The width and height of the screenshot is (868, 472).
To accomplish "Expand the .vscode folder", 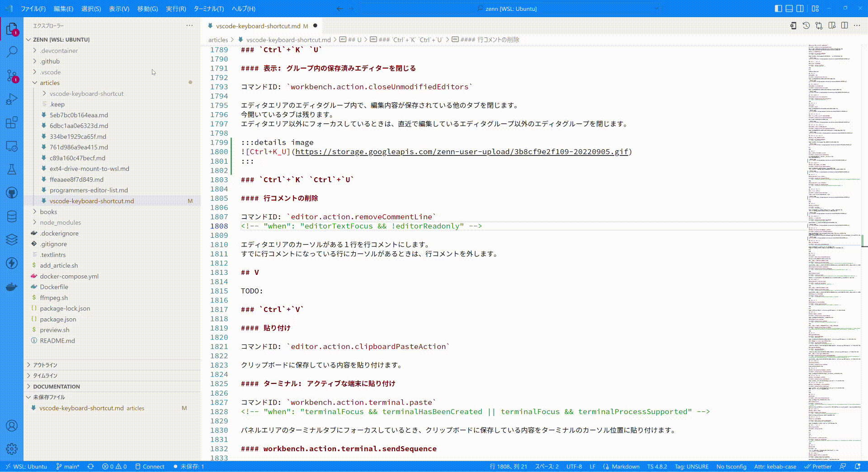I will (x=112, y=72).
